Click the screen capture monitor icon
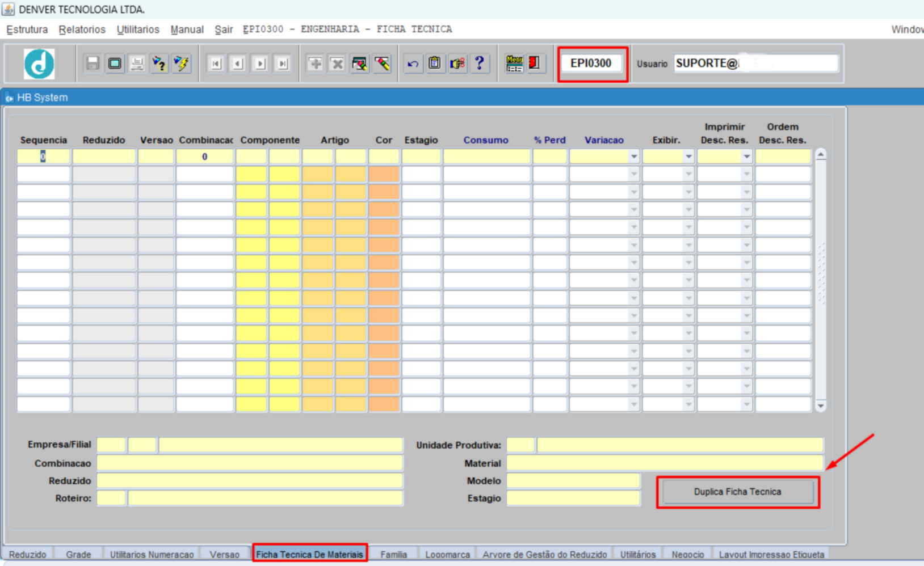 pyautogui.click(x=115, y=64)
